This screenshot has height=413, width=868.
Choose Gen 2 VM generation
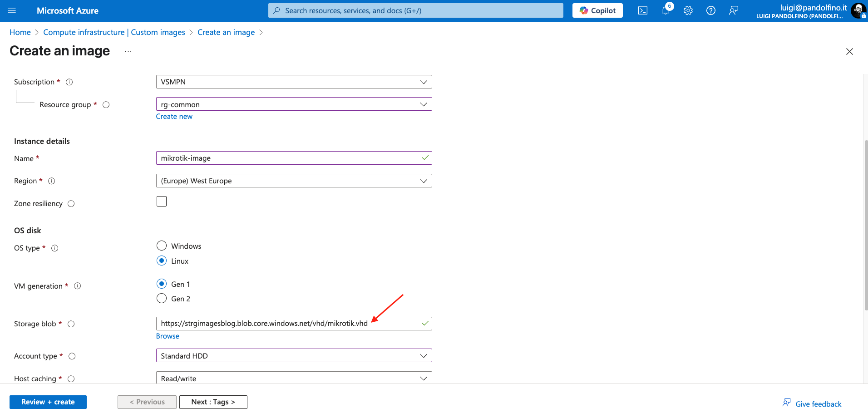pyautogui.click(x=162, y=299)
